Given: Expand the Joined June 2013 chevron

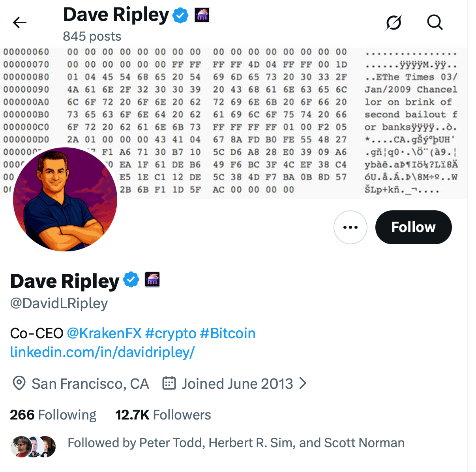Looking at the screenshot, I should (x=303, y=383).
